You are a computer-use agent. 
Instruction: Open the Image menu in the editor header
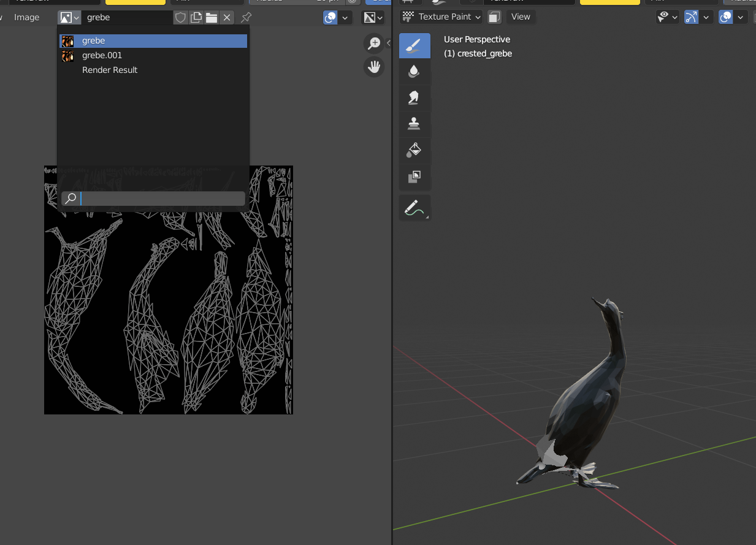(x=26, y=17)
